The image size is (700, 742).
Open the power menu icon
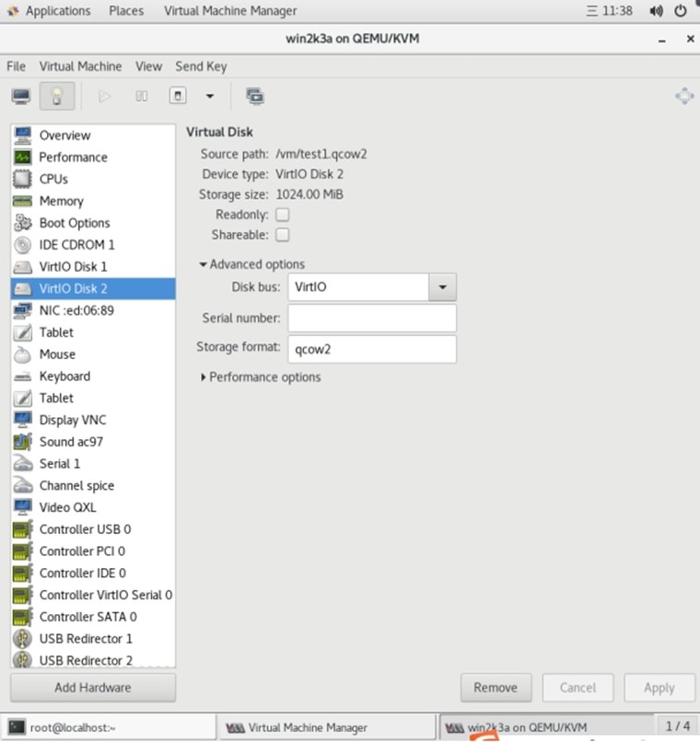(x=681, y=11)
